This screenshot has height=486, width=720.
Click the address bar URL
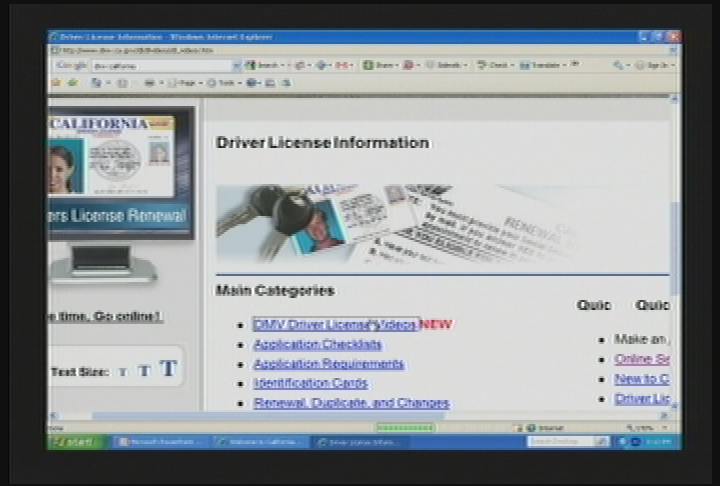[x=137, y=51]
